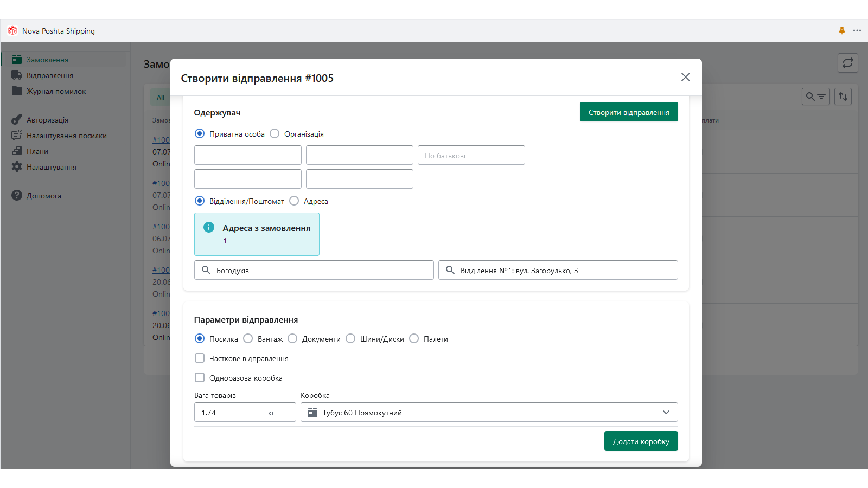Click the Допомога question mark icon

[x=17, y=196]
